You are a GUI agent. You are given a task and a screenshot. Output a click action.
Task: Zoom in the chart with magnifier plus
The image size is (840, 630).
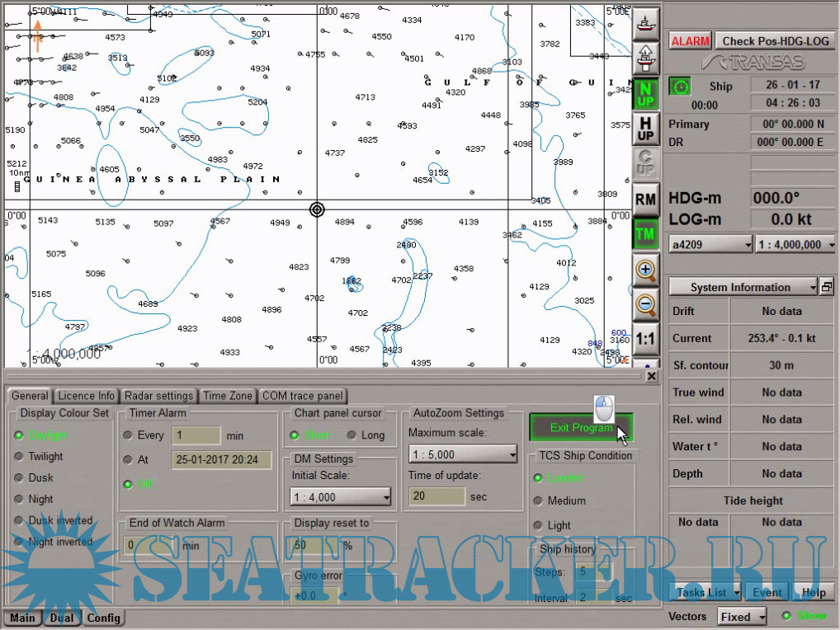645,270
